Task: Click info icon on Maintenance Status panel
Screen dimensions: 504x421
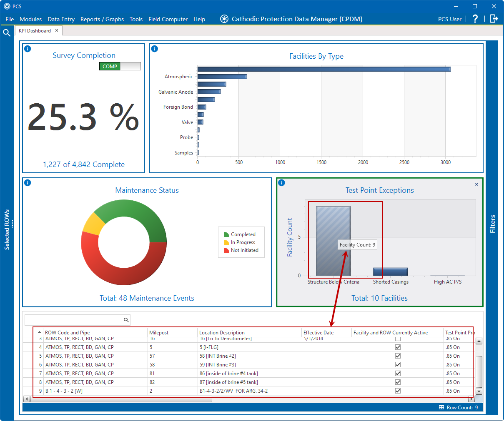Action: pos(28,183)
